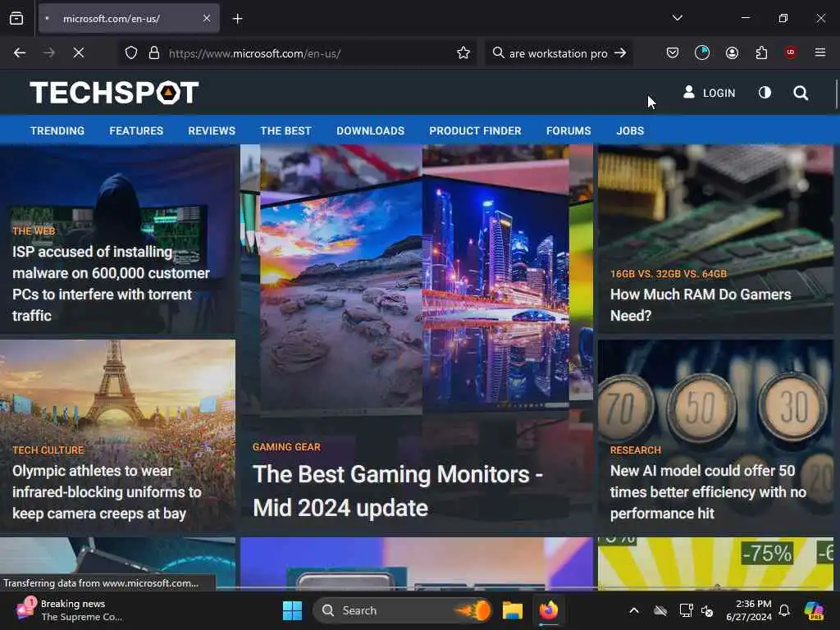Screen dimensions: 840x630
Task: Save page to Pocket
Action: click(x=673, y=52)
